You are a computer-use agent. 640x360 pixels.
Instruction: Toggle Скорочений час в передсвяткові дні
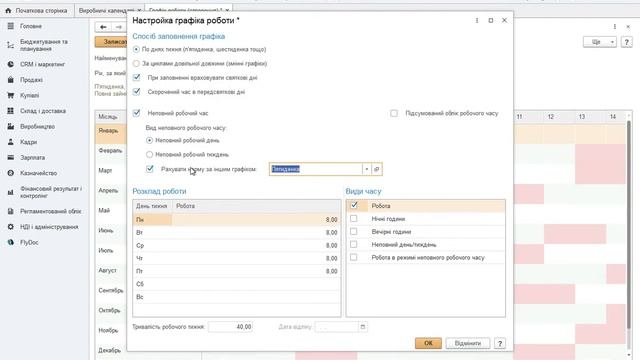[137, 92]
